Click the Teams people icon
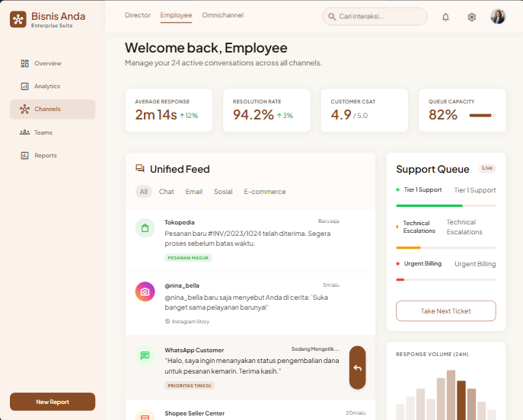The height and width of the screenshot is (420, 523). (x=24, y=132)
